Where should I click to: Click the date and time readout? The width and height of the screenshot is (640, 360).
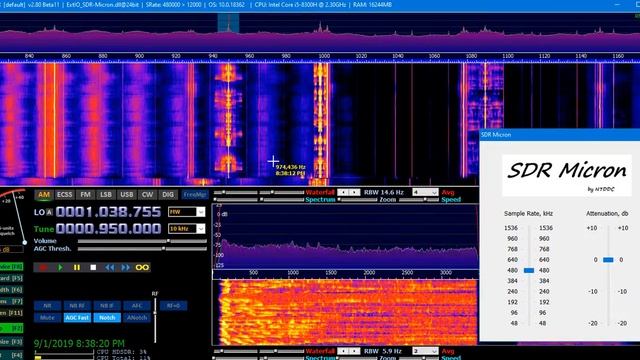(79, 344)
